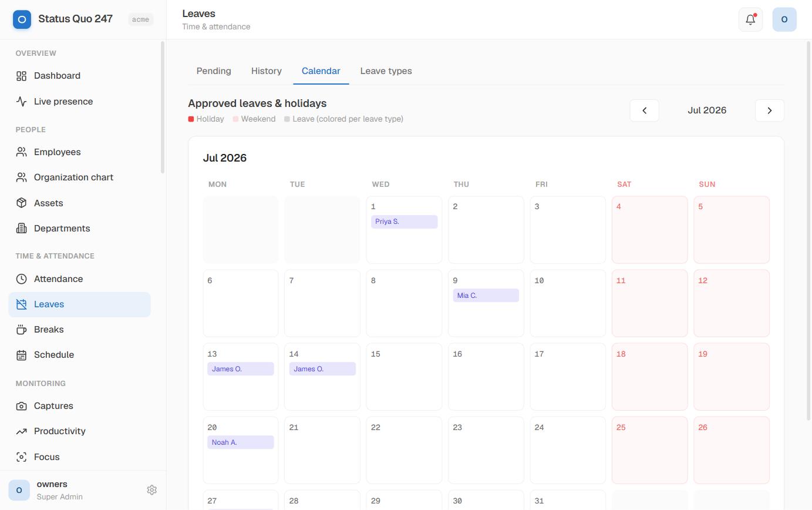Image resolution: width=812 pixels, height=510 pixels.
Task: Select Leaves in the sidebar
Action: [80, 304]
